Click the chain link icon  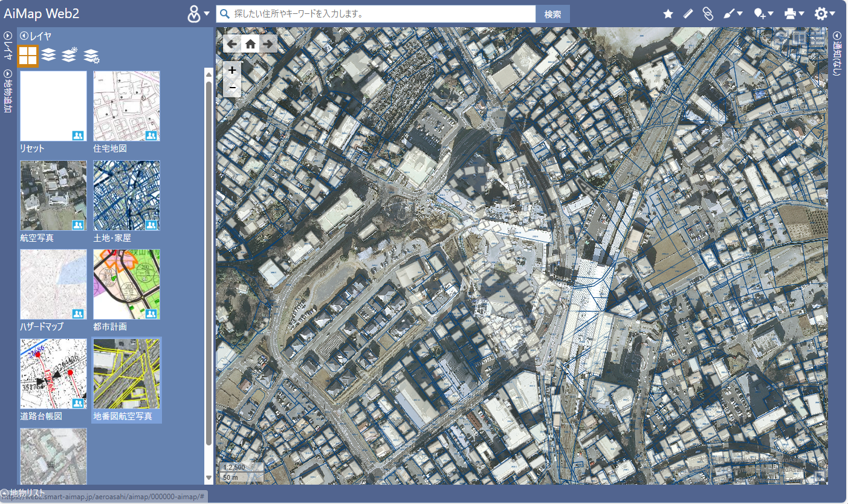(708, 14)
